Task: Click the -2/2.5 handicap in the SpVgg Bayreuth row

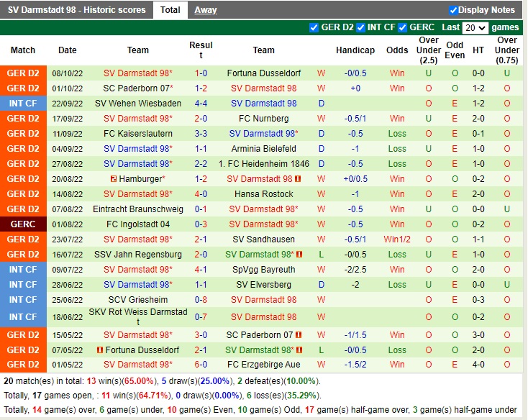Action: coord(355,270)
